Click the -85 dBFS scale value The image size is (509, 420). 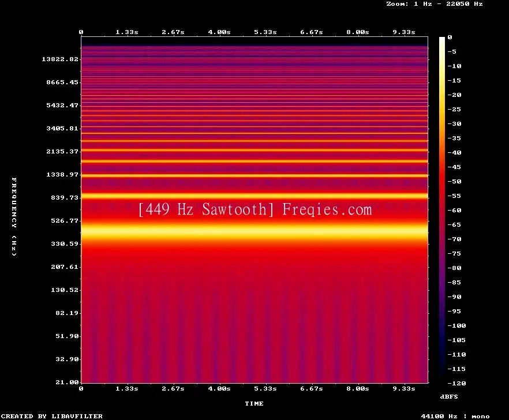coord(454,282)
